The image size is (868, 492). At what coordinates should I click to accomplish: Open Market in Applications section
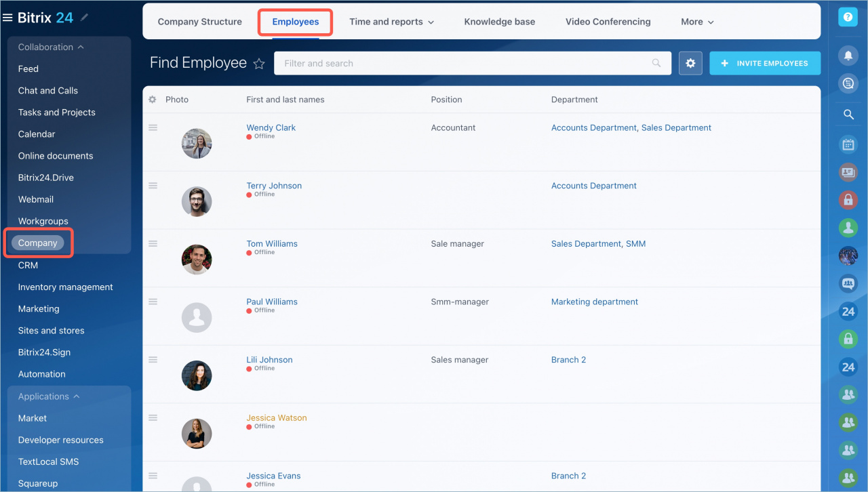pos(33,418)
